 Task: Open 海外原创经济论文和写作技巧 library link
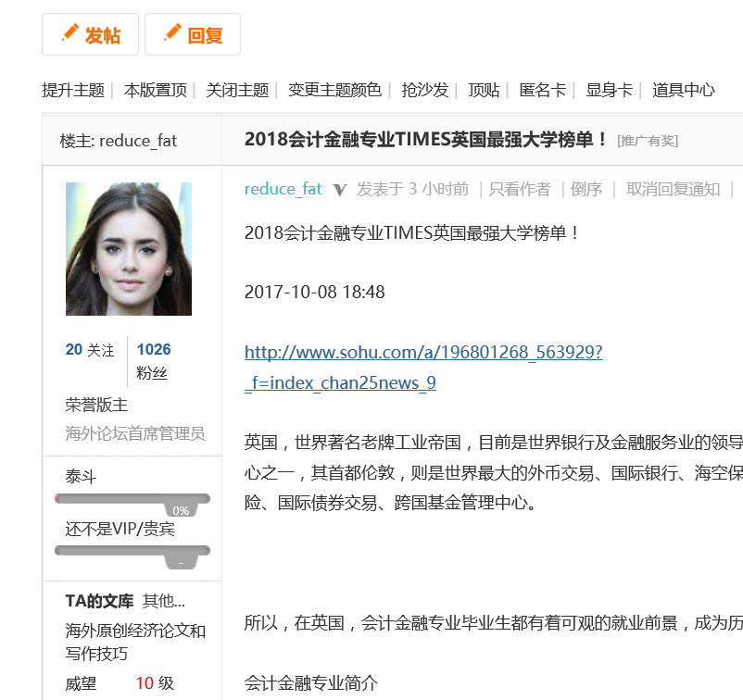click(x=135, y=643)
